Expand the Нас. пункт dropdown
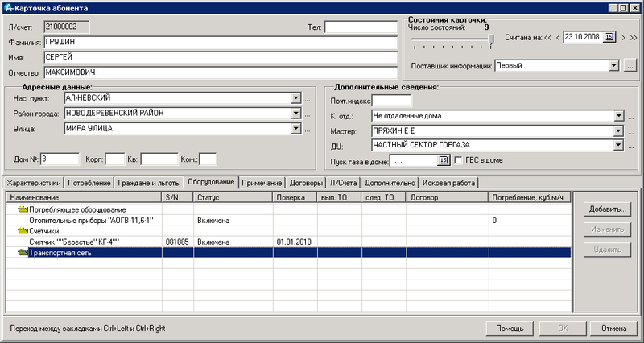Screen dimensions: 644x343 (296, 99)
